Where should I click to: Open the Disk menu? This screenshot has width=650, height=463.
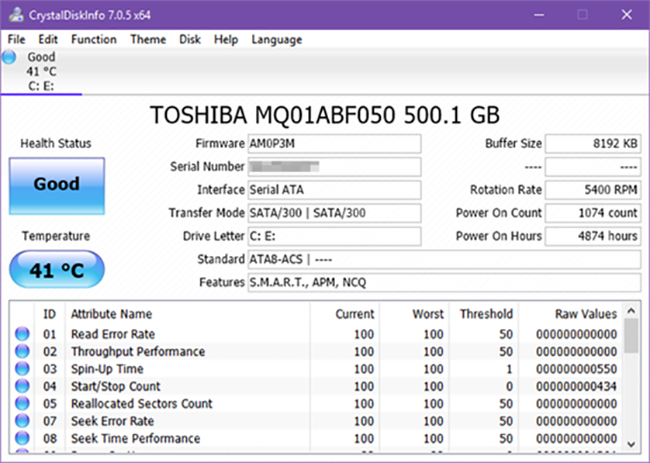[x=190, y=39]
